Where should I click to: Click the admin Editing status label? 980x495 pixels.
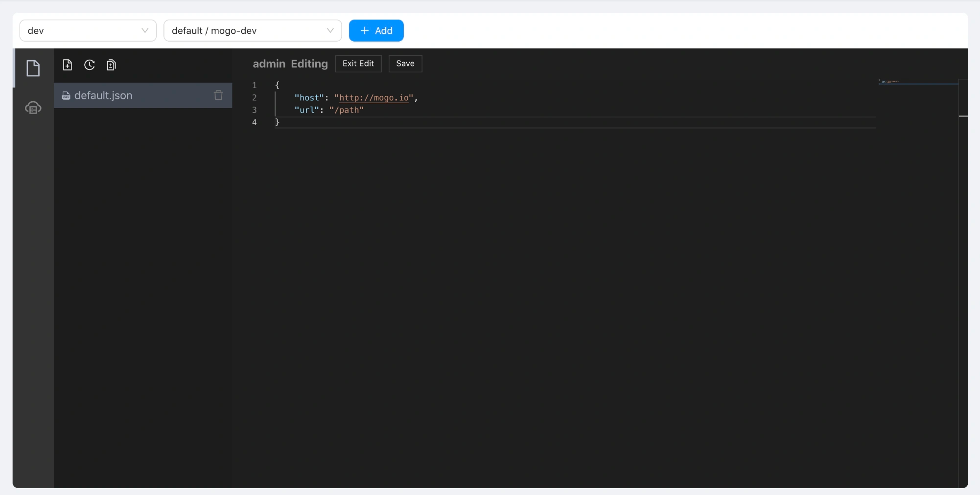(x=290, y=64)
